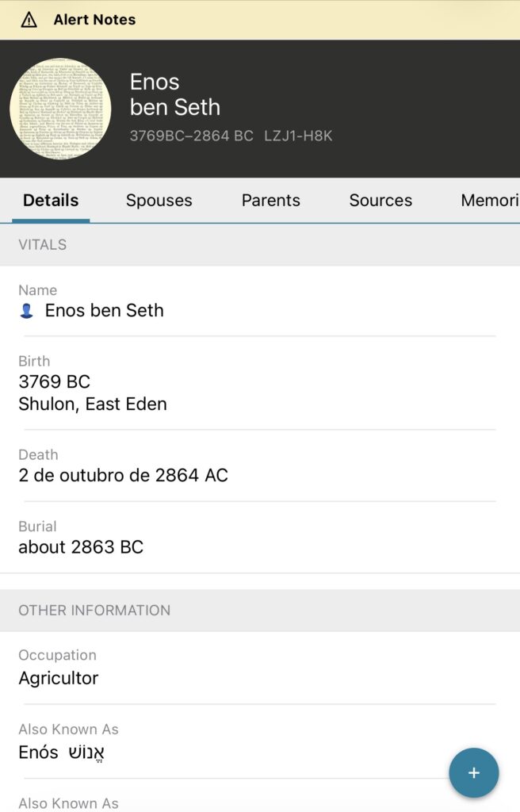Screen dimensions: 520x812
Task: Tap the lifespan 3769BC–2864 BC text
Action: pyautogui.click(x=191, y=136)
